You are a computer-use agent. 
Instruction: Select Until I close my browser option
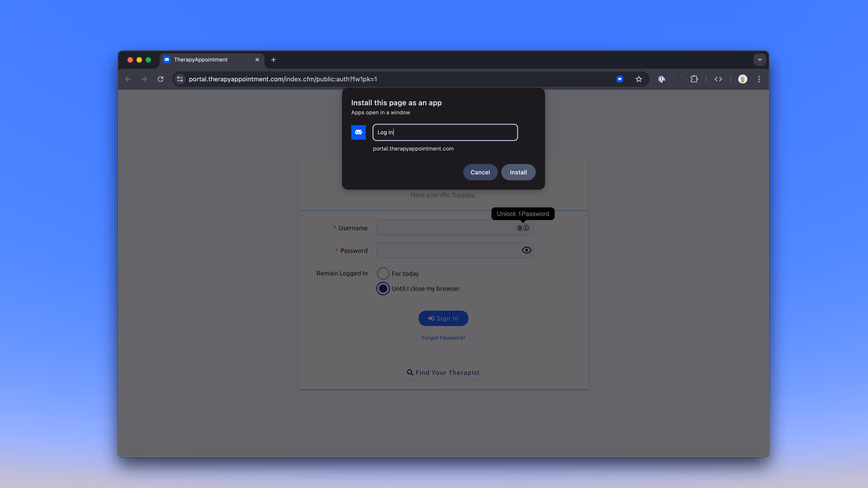(383, 289)
